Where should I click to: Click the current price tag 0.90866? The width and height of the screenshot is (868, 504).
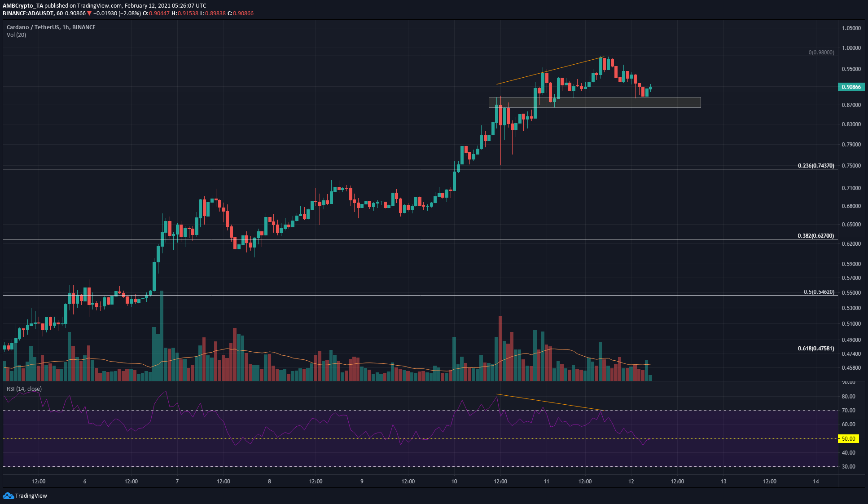pyautogui.click(x=851, y=87)
